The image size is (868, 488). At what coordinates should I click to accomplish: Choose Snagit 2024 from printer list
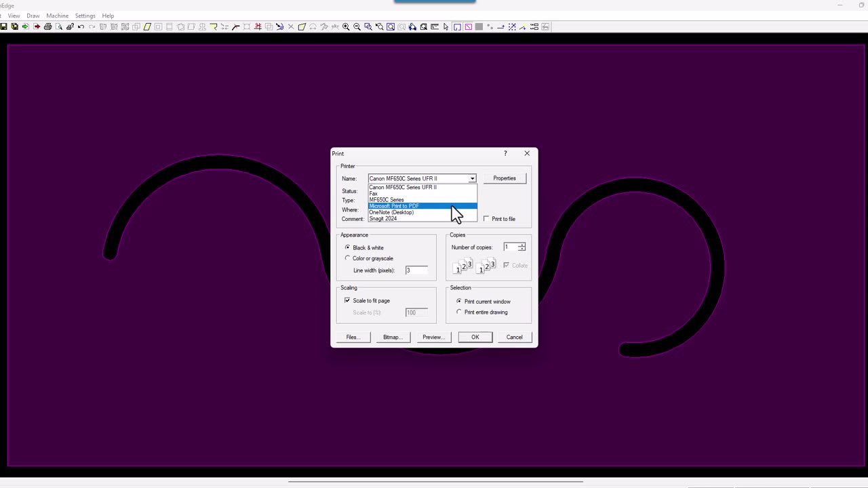(422, 218)
